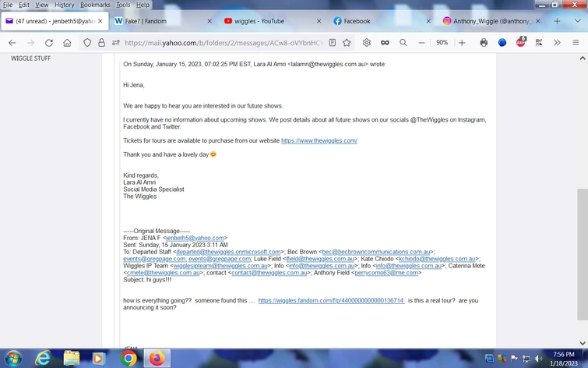Open tracking protection shield info

click(x=87, y=43)
